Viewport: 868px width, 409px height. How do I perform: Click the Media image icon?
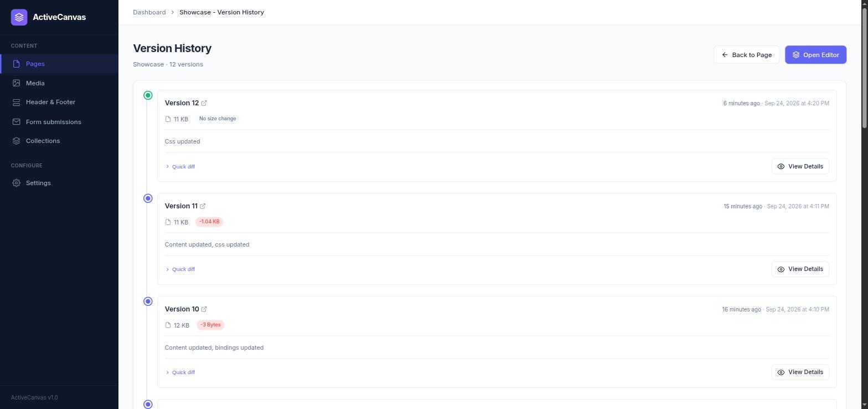click(16, 83)
